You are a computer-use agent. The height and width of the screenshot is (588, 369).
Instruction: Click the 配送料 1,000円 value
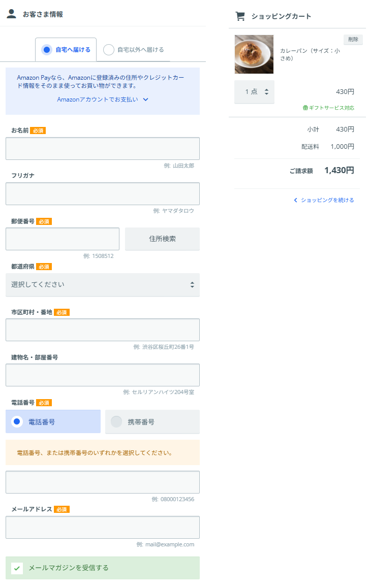343,147
